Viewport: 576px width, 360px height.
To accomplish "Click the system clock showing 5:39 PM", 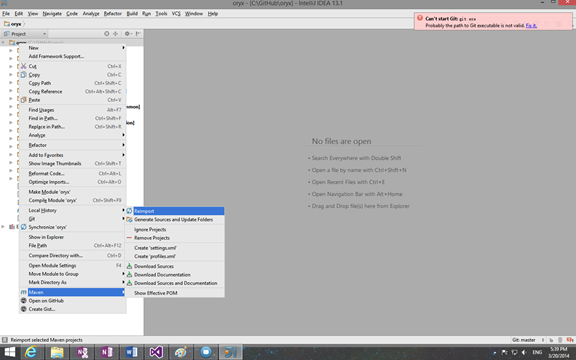I will [x=558, y=352].
